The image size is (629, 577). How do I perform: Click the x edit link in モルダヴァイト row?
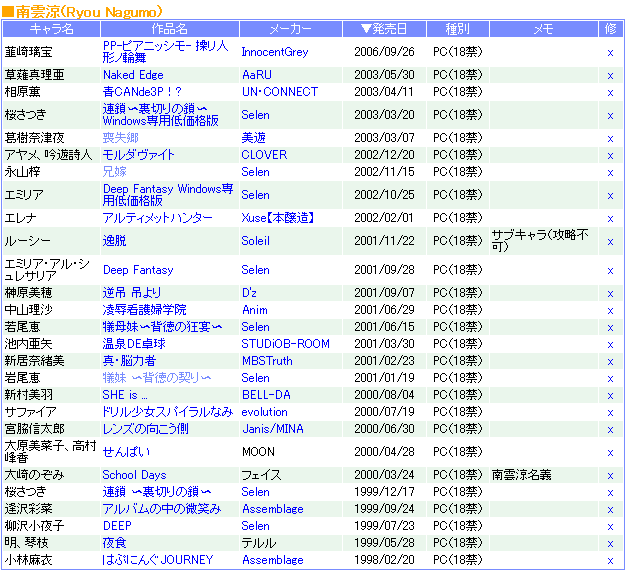coord(611,156)
